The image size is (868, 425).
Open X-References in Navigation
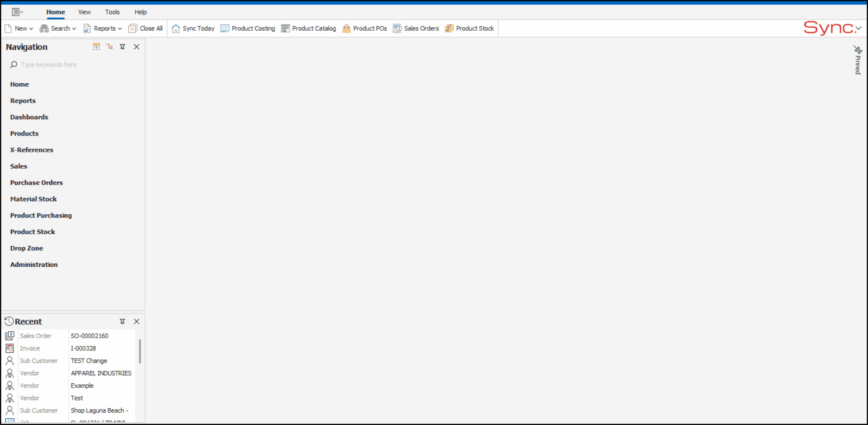(x=32, y=150)
